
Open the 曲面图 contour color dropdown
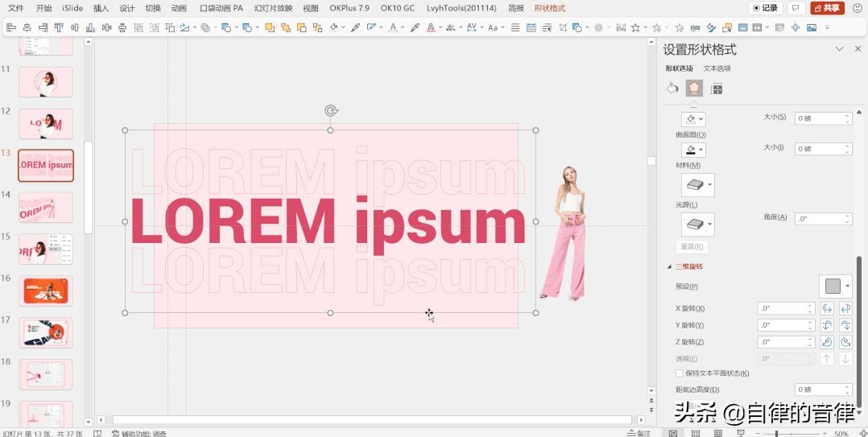693,150
